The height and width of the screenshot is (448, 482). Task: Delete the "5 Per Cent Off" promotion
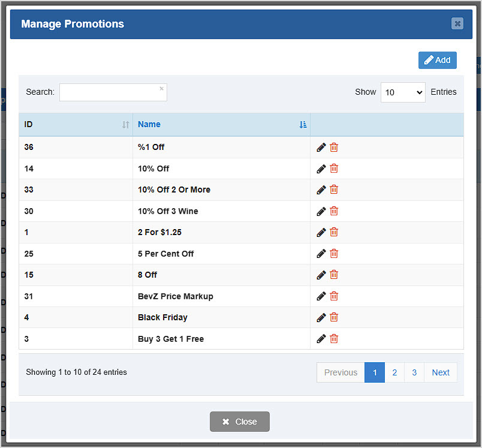334,253
